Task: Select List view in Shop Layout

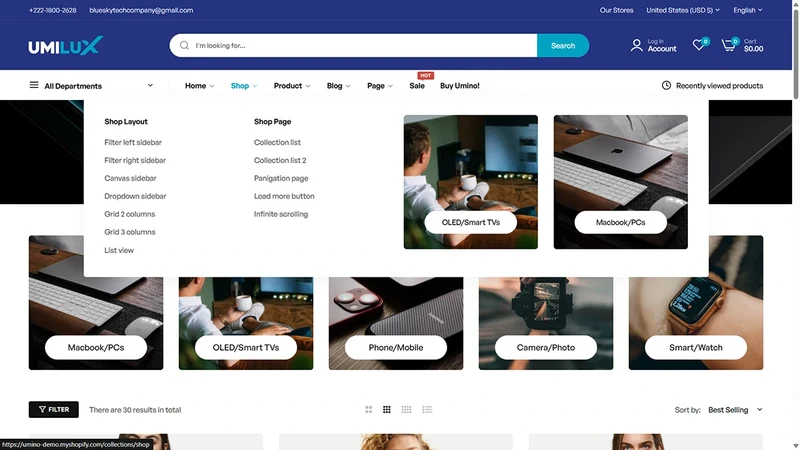Action: point(119,250)
